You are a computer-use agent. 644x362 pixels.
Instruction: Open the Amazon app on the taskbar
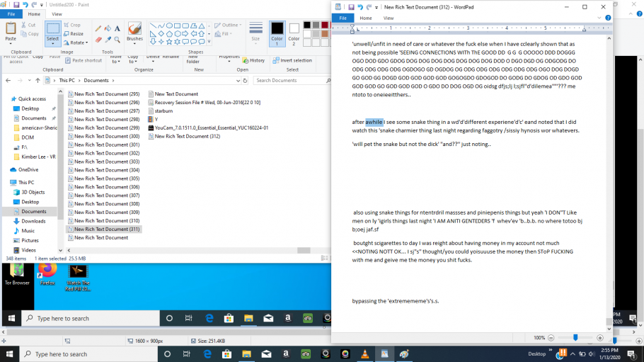[x=286, y=353]
